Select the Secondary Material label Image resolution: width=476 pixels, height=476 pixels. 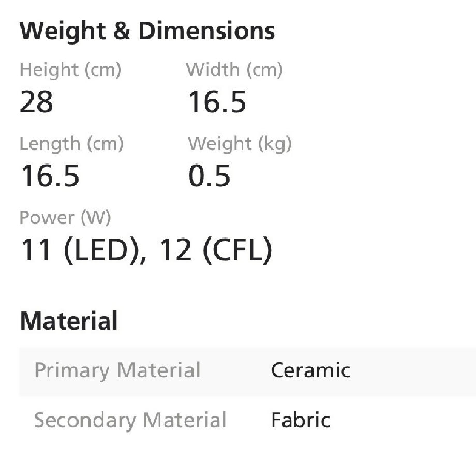tap(130, 420)
